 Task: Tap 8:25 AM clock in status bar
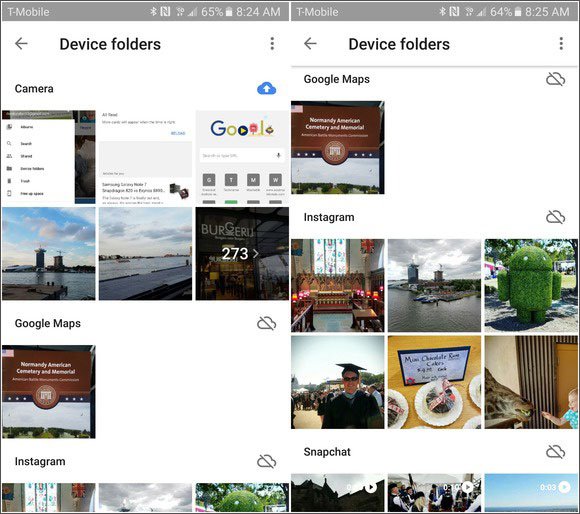[x=547, y=12]
